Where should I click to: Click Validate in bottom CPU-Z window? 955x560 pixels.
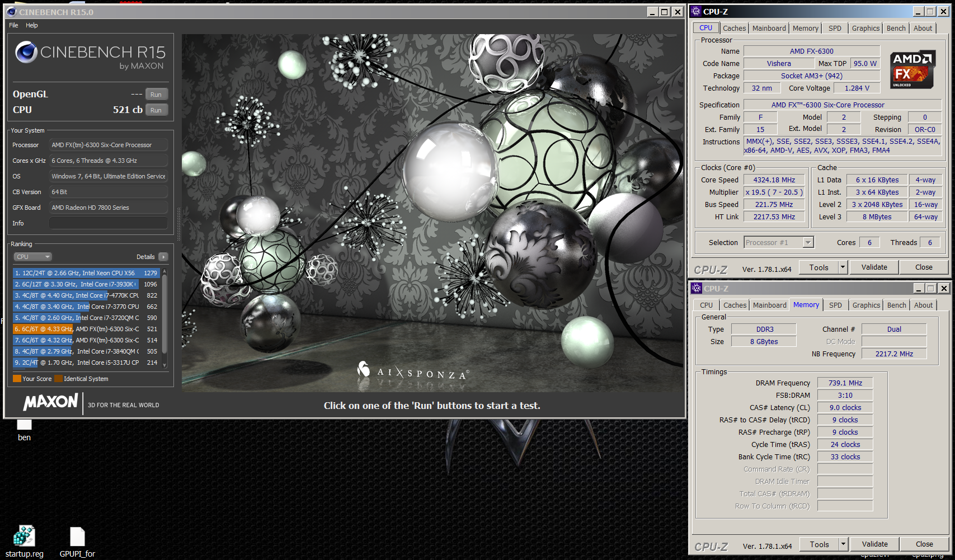tap(874, 544)
